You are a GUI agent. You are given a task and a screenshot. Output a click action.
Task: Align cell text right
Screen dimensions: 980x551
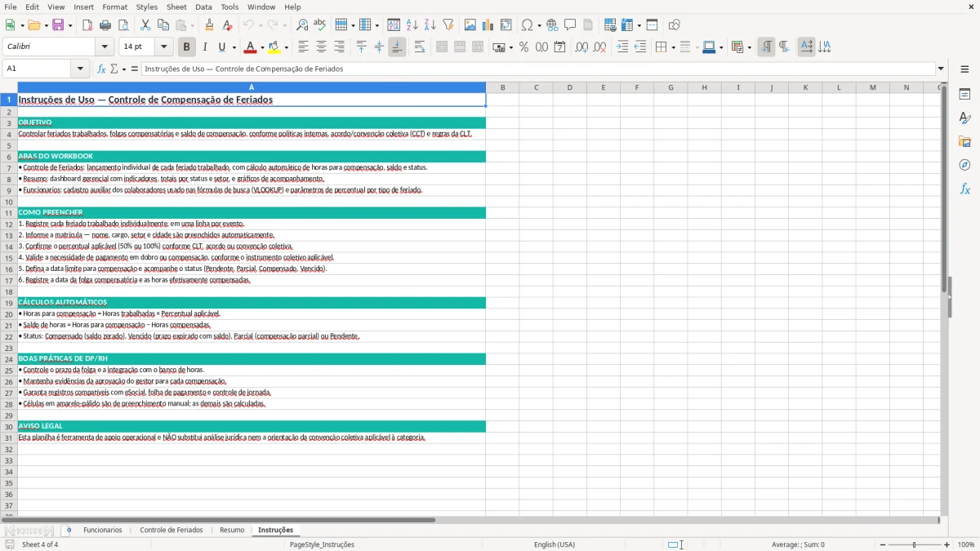[340, 47]
